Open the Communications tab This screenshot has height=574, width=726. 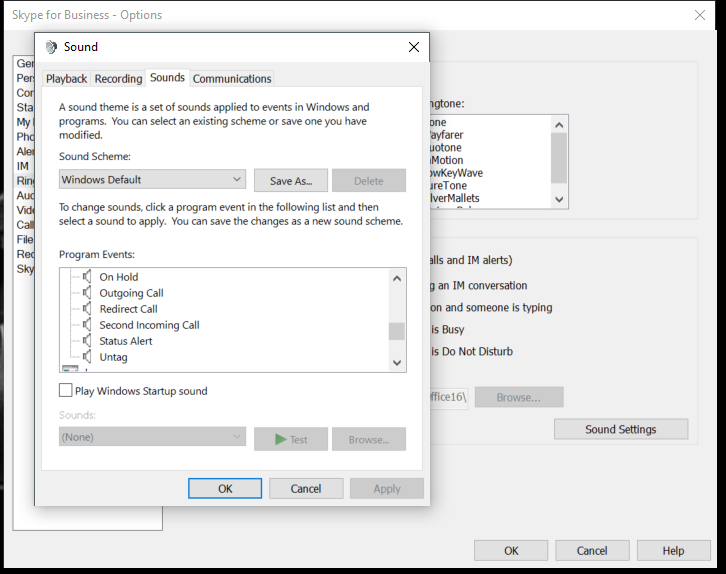(x=232, y=79)
